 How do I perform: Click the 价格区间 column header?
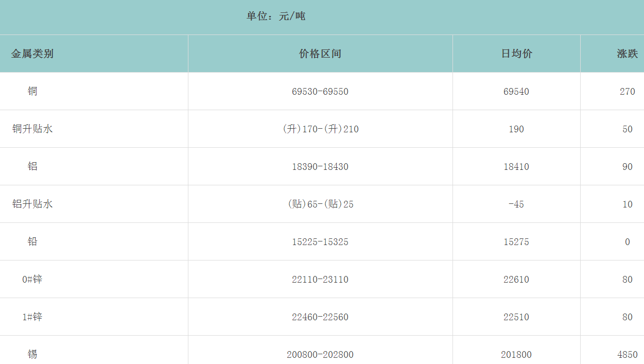point(320,54)
